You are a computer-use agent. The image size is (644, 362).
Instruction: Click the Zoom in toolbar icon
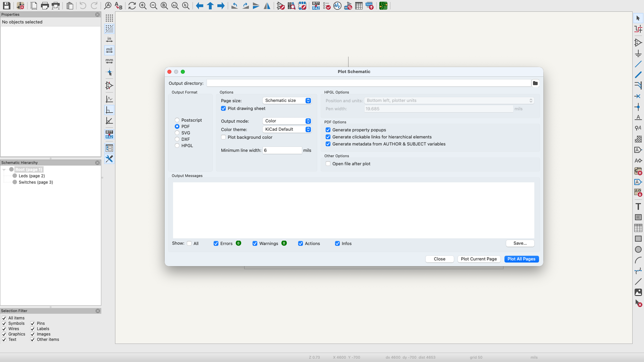coord(143,6)
